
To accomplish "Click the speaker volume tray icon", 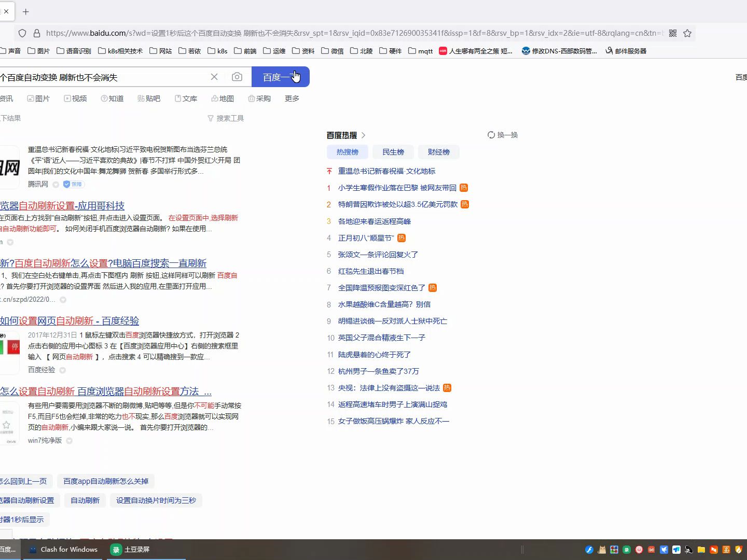I will (x=689, y=550).
